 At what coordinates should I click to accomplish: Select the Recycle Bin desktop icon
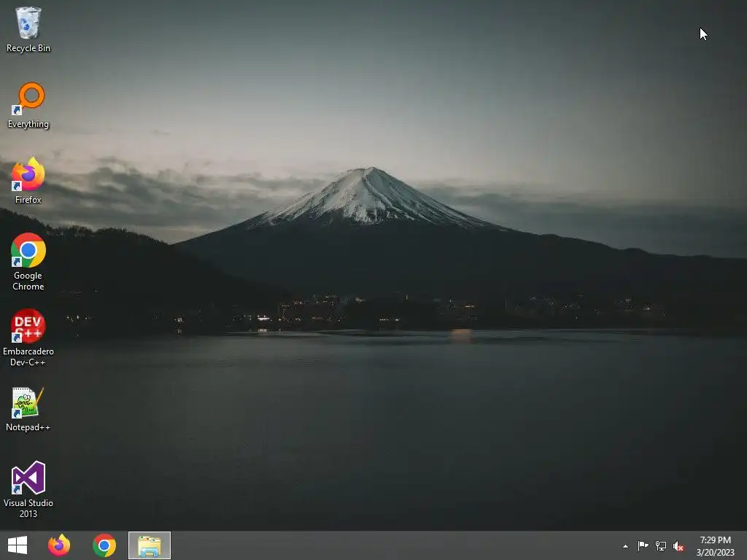[x=28, y=29]
